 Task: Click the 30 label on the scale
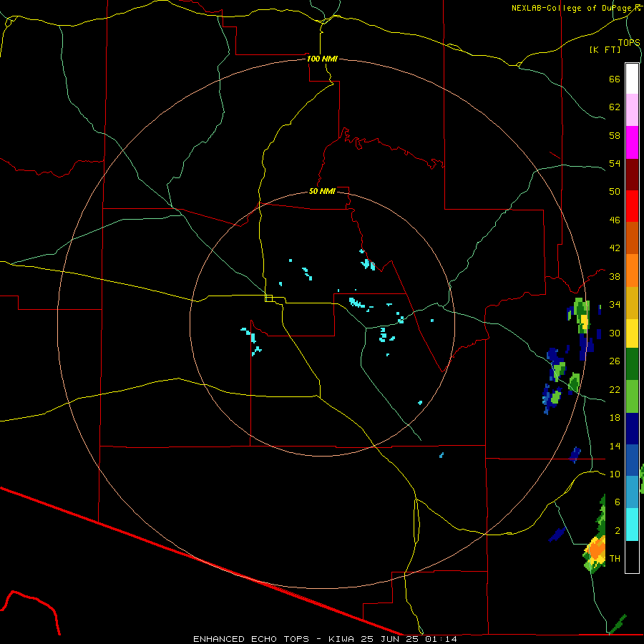point(615,333)
